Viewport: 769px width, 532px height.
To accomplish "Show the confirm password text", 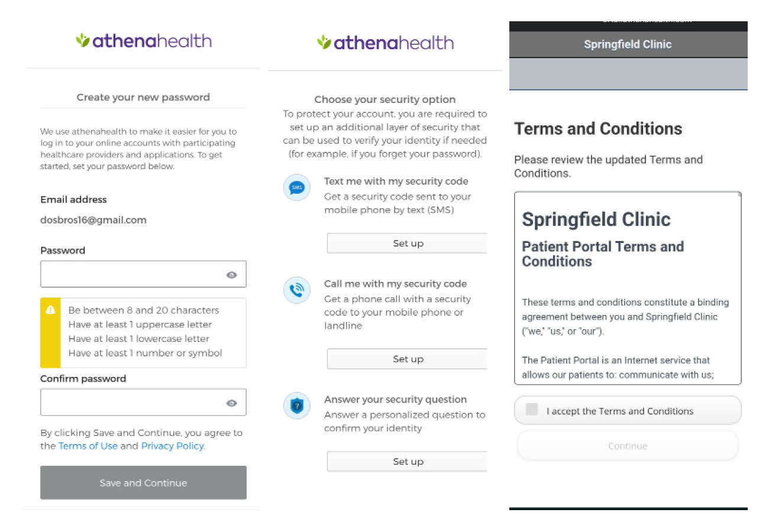I will pyautogui.click(x=231, y=403).
